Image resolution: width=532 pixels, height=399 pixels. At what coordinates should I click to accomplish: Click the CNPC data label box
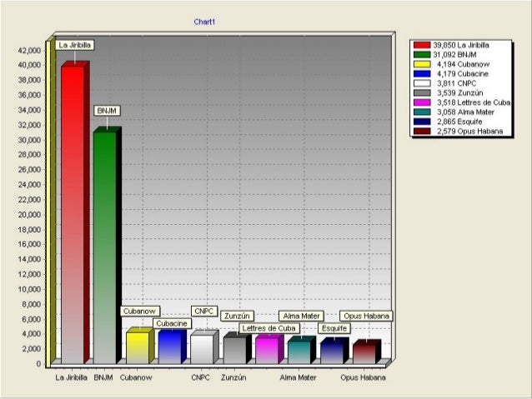[x=204, y=312]
